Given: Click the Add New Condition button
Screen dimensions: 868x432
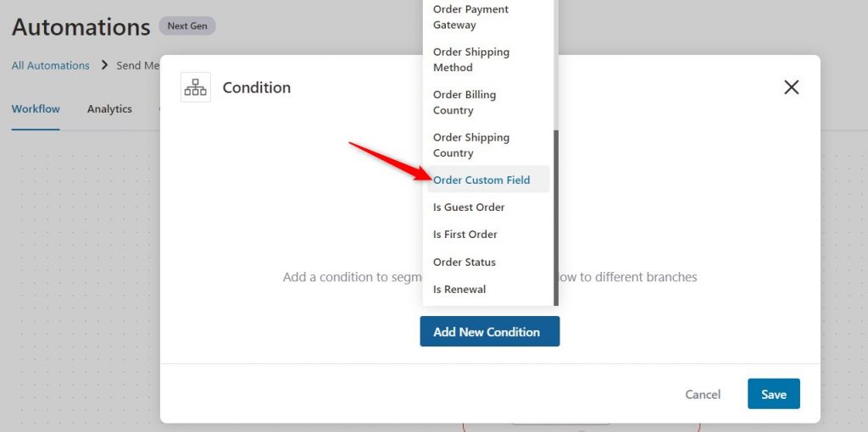Looking at the screenshot, I should point(490,331).
